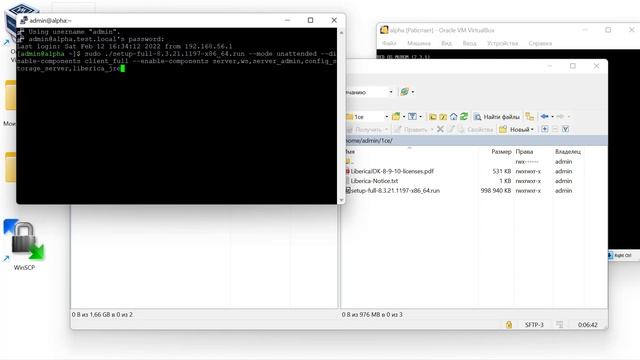Expand the 1ce remote directory dropdown

(387, 117)
